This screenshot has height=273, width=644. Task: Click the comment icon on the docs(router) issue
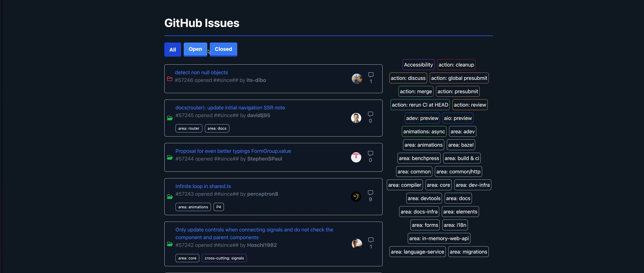[370, 114]
